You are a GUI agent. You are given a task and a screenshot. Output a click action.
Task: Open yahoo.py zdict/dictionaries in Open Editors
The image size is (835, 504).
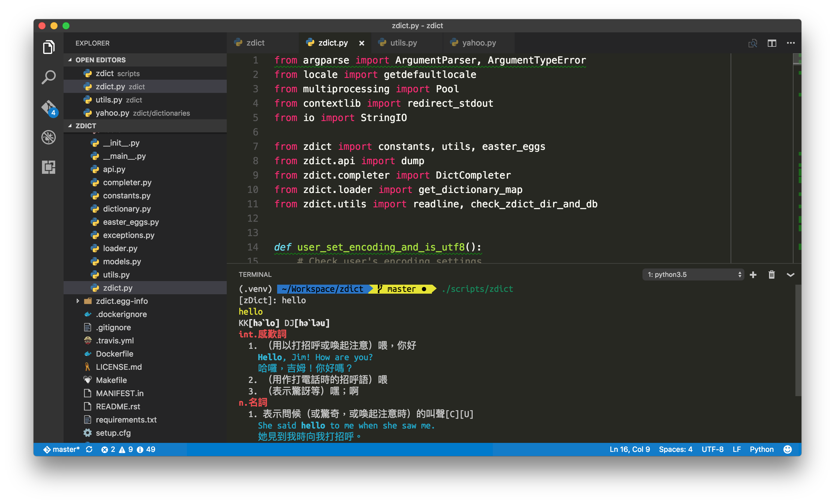[x=145, y=113]
